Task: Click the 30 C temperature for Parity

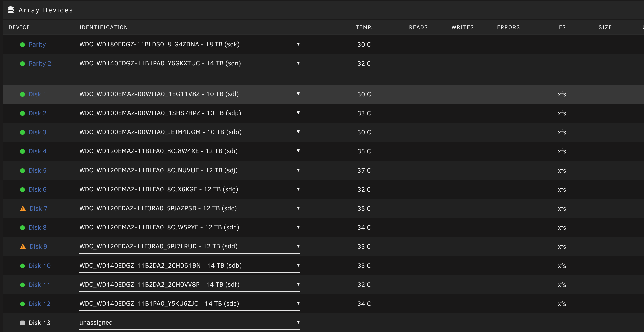Action: pos(364,45)
